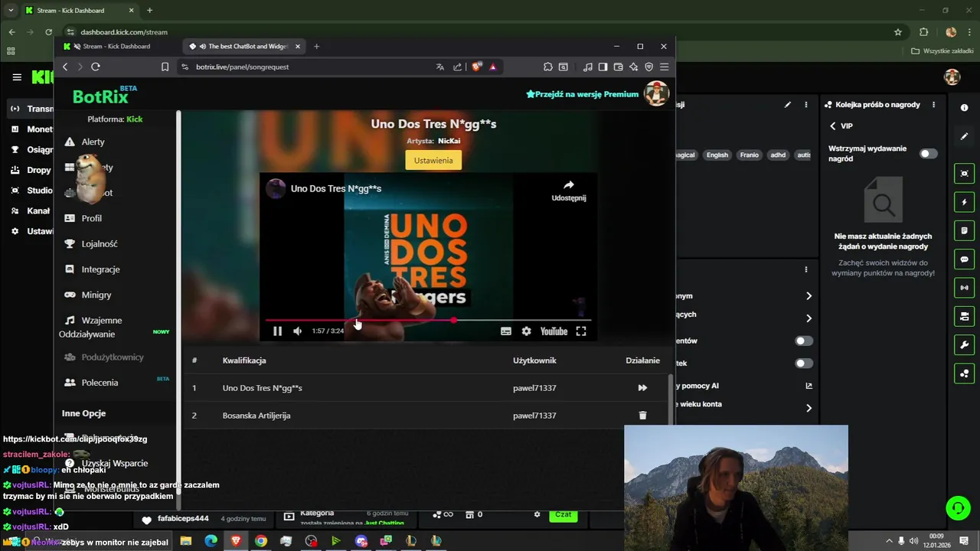Click Kick platform link in sidebar

(135, 119)
